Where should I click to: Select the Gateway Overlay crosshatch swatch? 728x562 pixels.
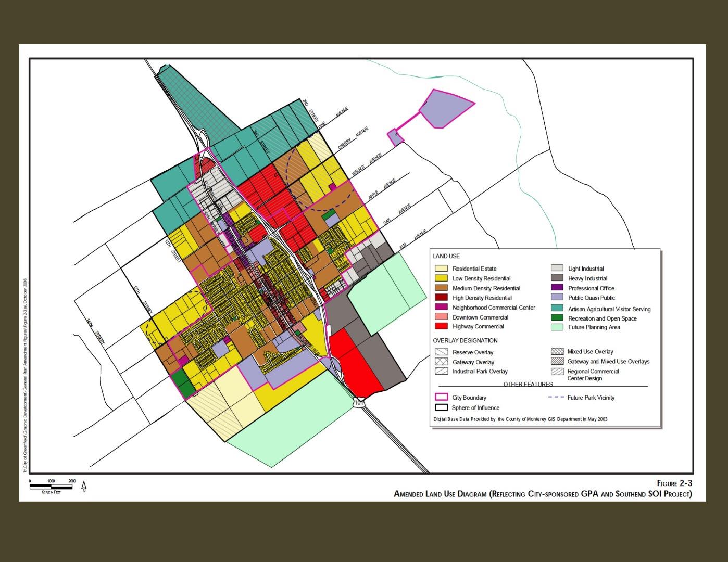(442, 362)
